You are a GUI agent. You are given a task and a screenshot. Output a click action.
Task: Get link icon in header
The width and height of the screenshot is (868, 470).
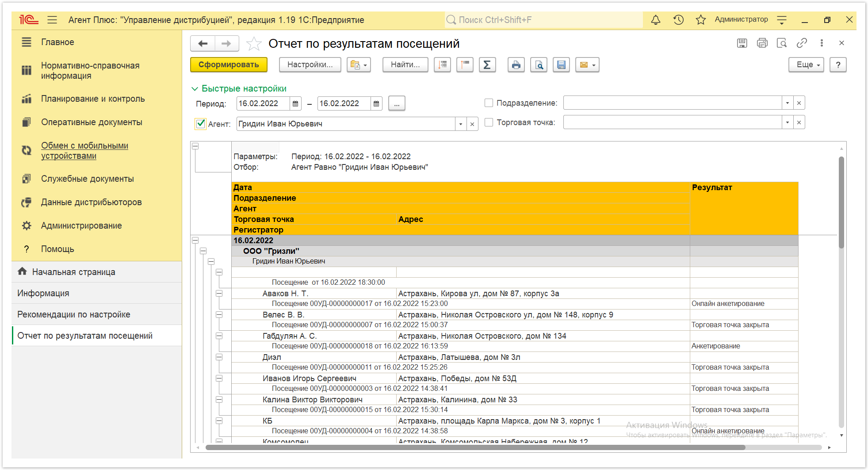[x=802, y=43]
